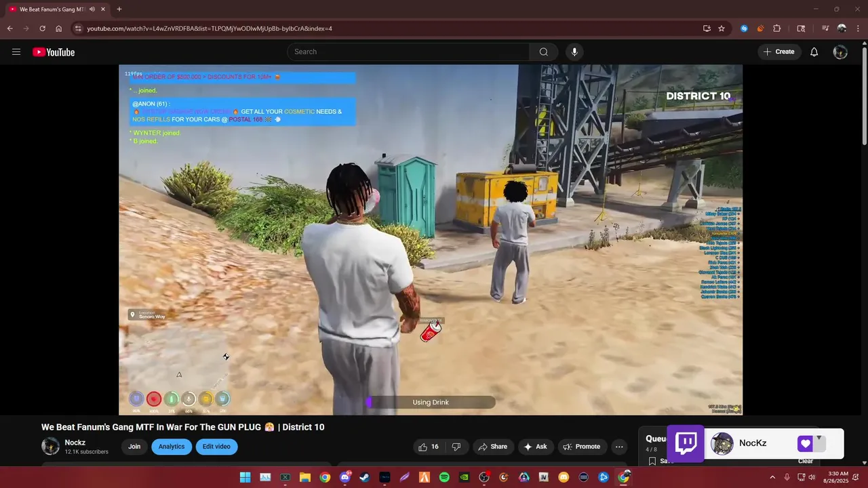Select the We Beat Fanum's Gang tab
Screen dimensions: 868x488
[52, 9]
